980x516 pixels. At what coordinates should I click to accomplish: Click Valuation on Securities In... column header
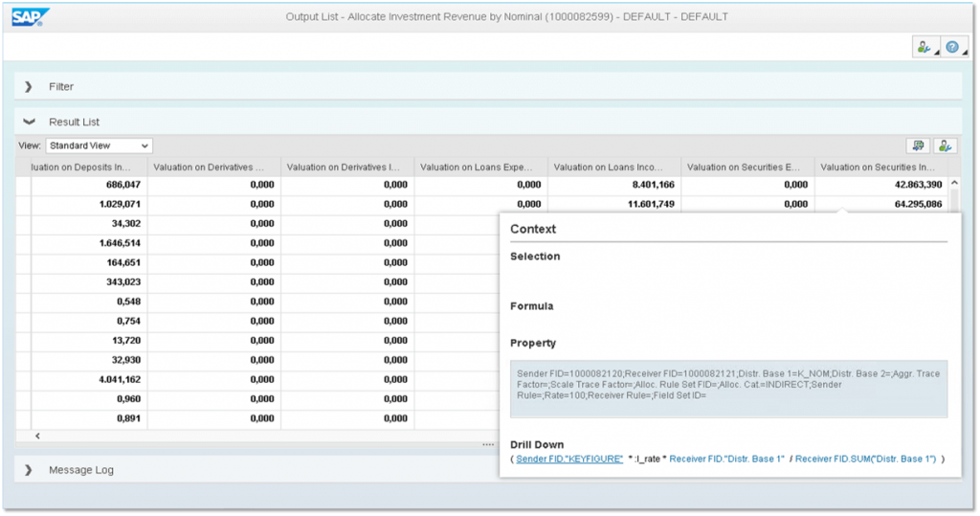[x=880, y=167]
